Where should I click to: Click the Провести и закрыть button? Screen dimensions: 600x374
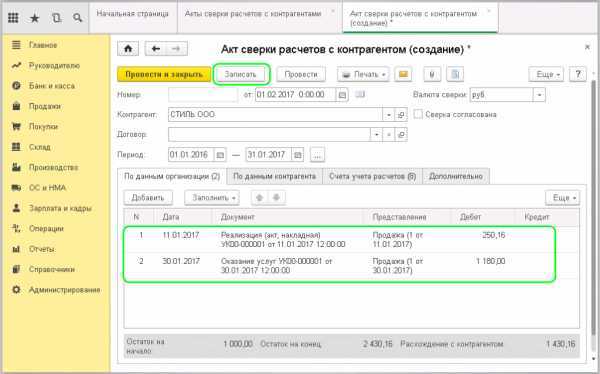tap(164, 74)
